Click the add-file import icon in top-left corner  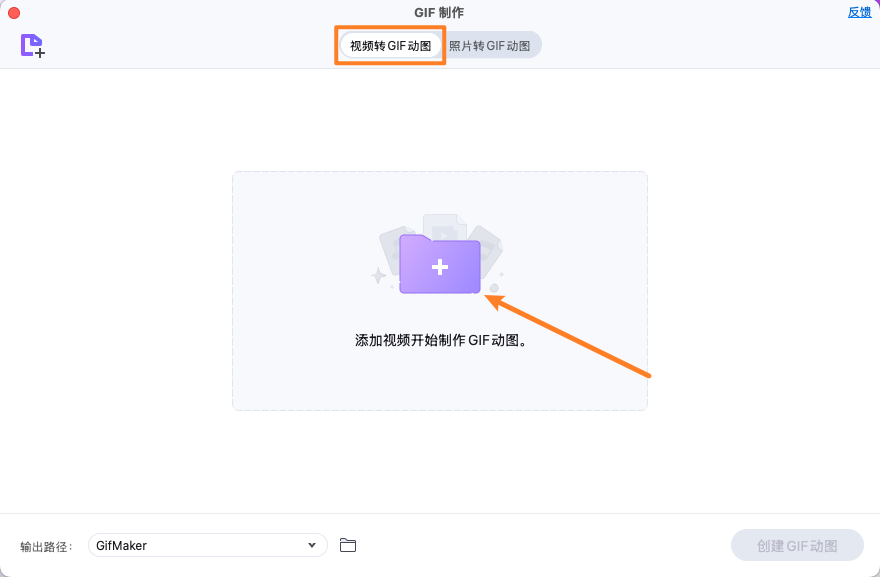click(x=31, y=45)
